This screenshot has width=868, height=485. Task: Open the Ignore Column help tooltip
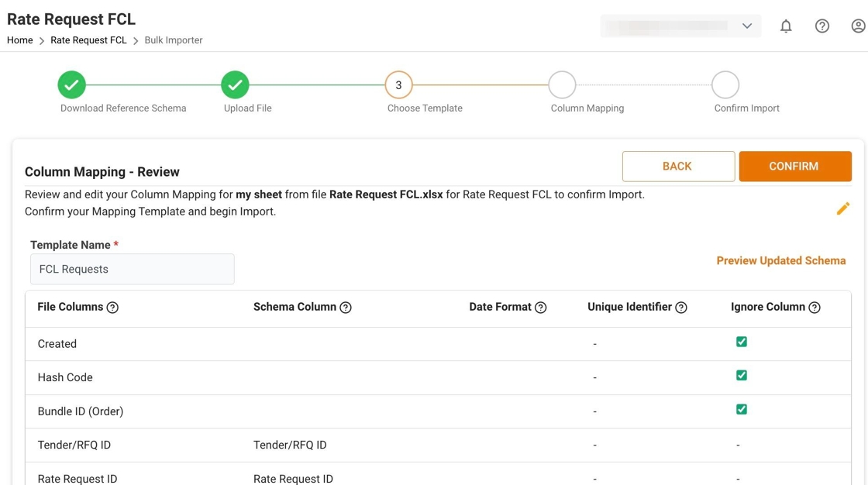click(x=815, y=308)
